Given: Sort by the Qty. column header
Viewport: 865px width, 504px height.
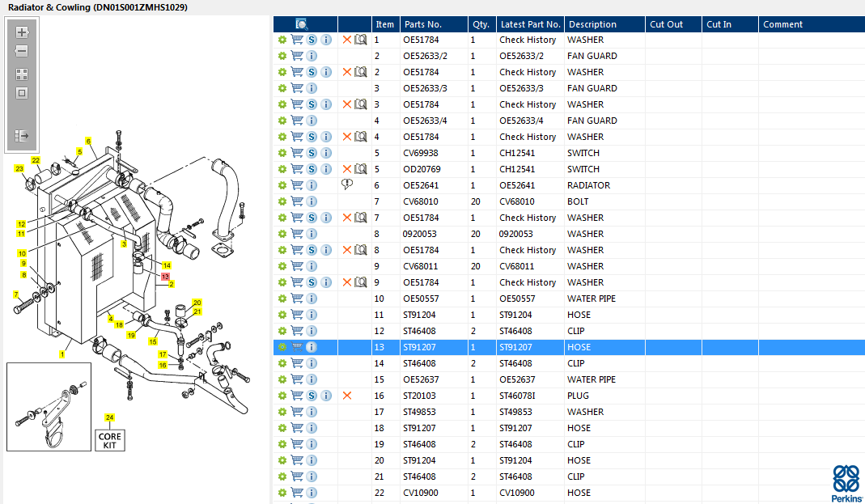Looking at the screenshot, I should pyautogui.click(x=481, y=24).
